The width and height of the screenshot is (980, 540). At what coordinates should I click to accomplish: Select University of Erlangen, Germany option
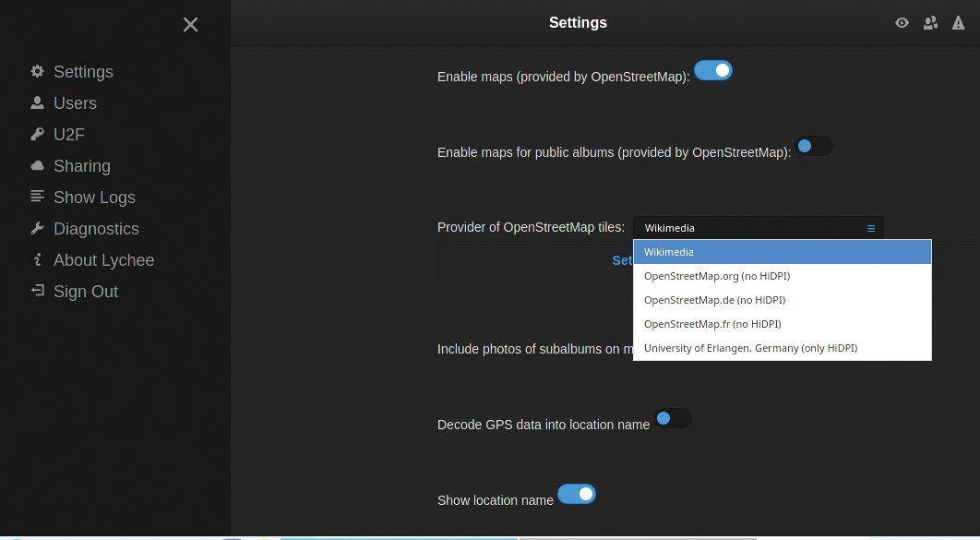coord(782,348)
